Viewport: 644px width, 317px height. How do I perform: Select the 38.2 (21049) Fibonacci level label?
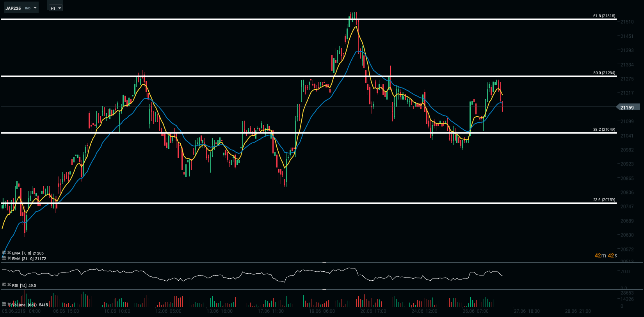click(x=604, y=130)
